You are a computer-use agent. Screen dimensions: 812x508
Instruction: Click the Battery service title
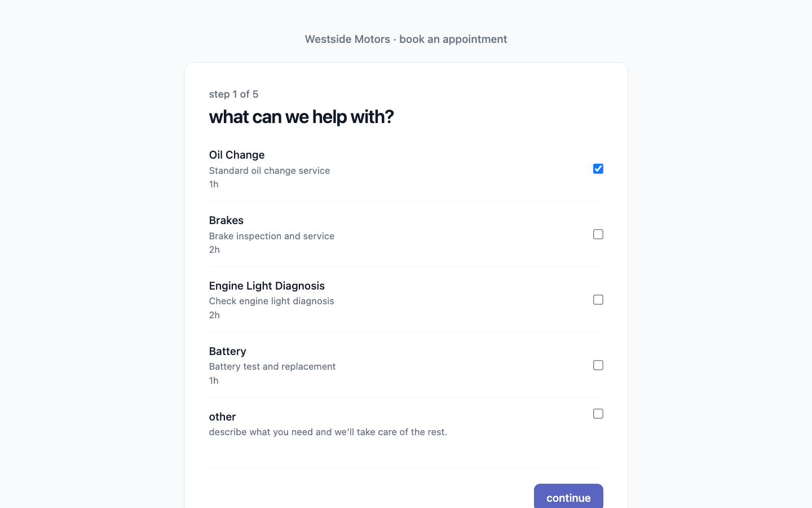228,351
